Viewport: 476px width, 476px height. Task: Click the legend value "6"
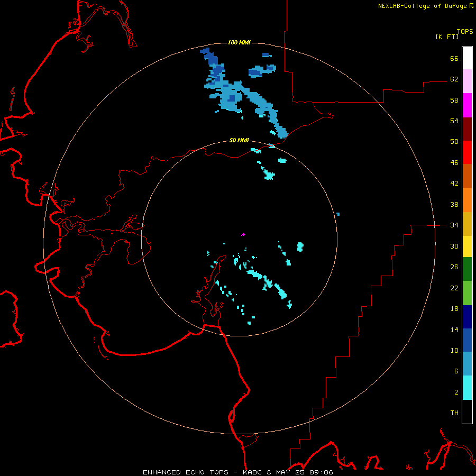[456, 371]
